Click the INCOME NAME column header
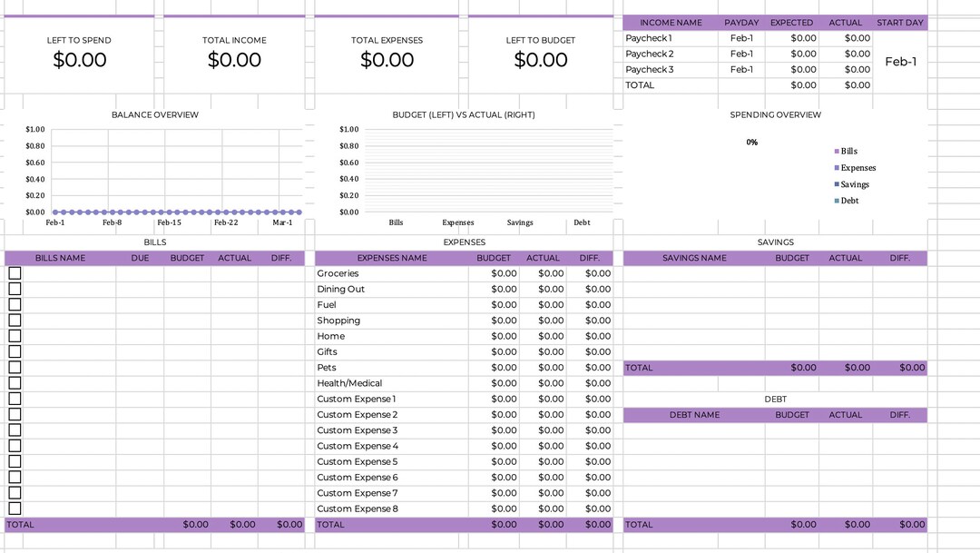 (x=671, y=23)
